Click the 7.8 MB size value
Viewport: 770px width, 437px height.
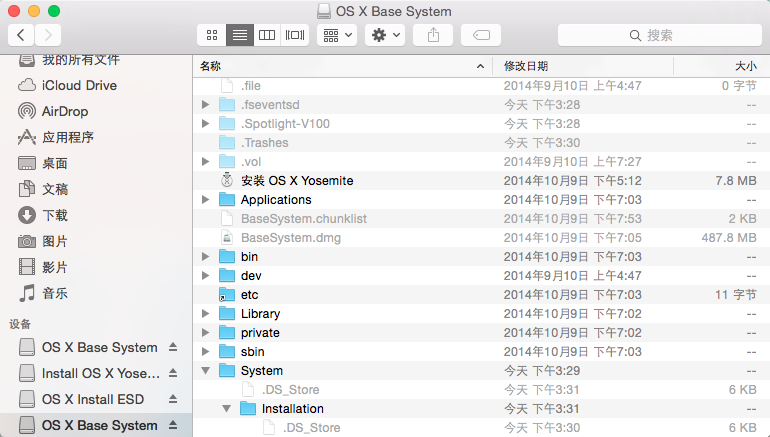coord(736,181)
